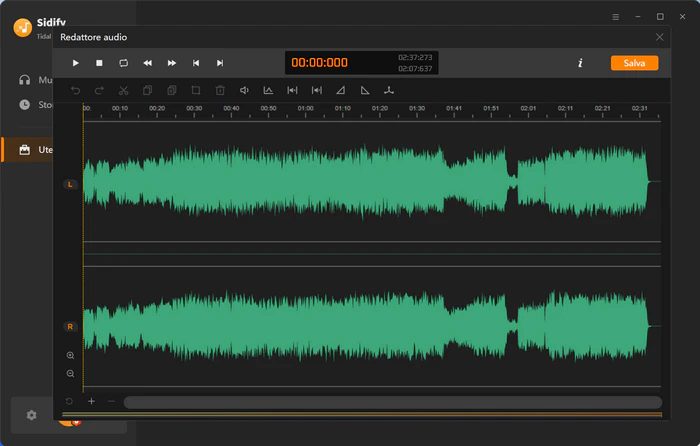Click the Salva button
The width and height of the screenshot is (700, 446).
634,63
